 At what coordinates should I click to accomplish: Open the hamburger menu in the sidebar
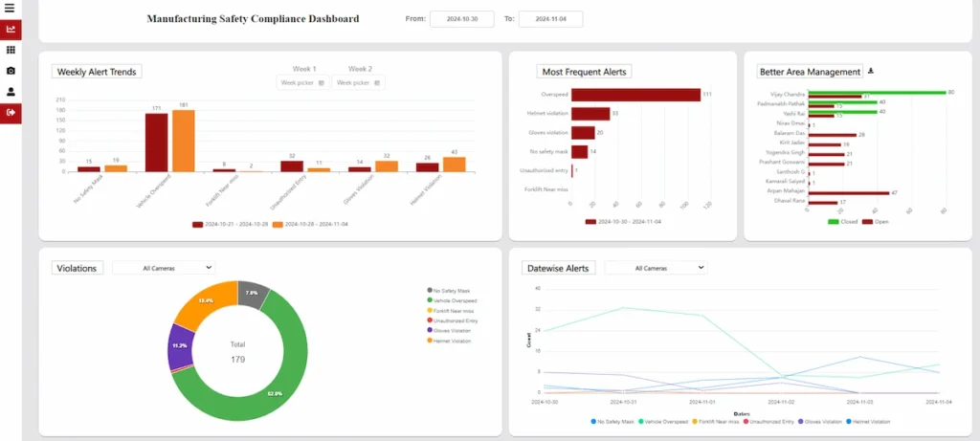(x=11, y=9)
